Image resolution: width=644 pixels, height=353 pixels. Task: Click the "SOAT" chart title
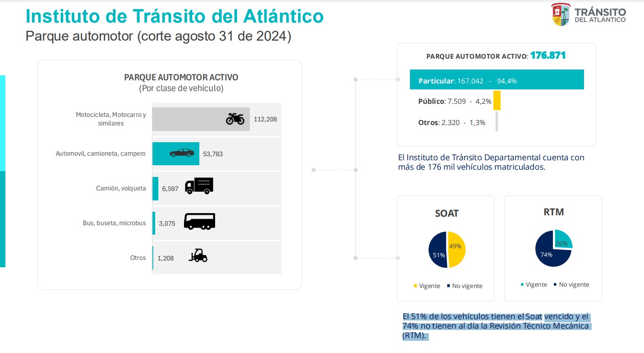click(446, 213)
